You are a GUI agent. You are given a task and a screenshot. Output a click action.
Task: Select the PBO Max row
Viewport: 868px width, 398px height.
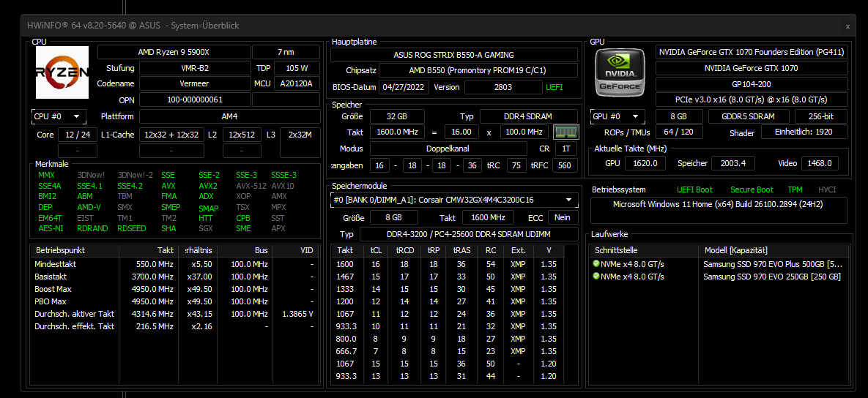click(175, 301)
